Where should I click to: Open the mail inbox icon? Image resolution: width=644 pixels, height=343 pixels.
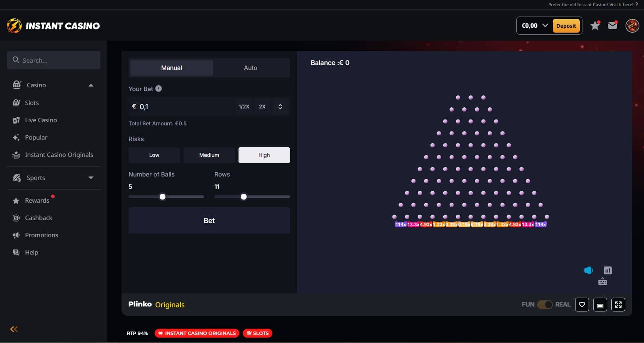click(x=612, y=25)
